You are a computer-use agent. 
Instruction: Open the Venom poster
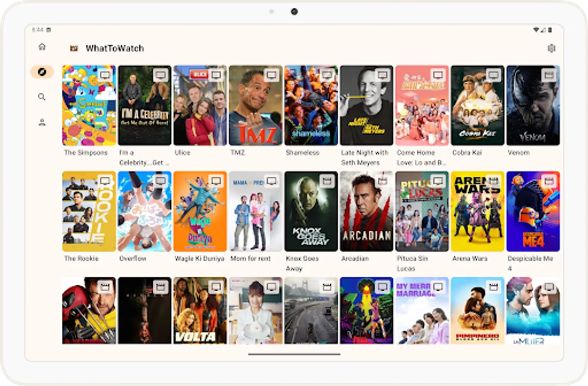click(533, 106)
